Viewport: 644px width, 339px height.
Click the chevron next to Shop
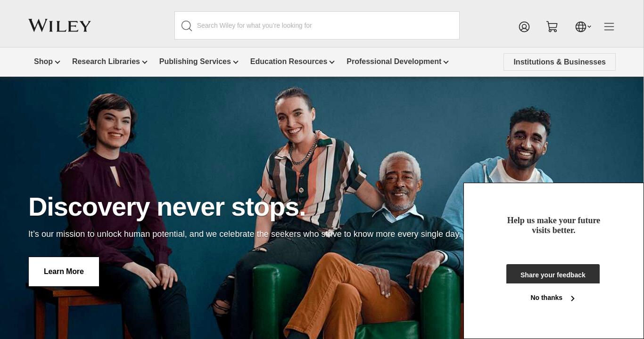click(x=58, y=62)
